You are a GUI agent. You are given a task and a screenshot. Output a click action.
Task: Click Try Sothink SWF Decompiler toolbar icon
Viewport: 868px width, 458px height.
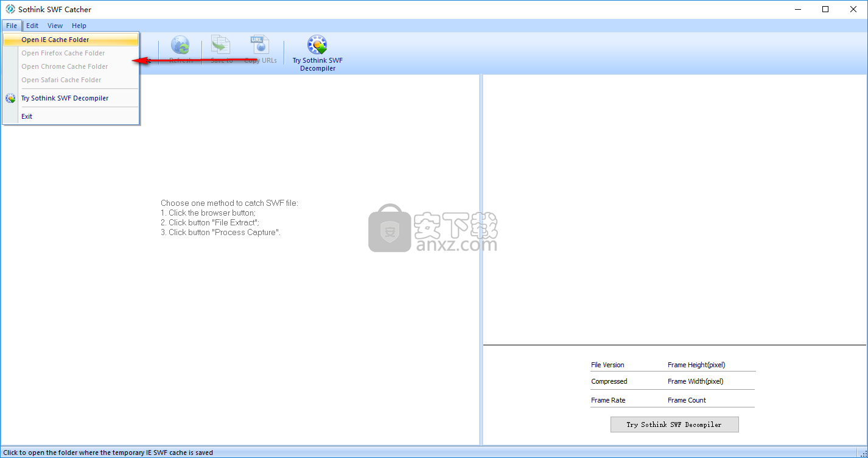tap(317, 45)
